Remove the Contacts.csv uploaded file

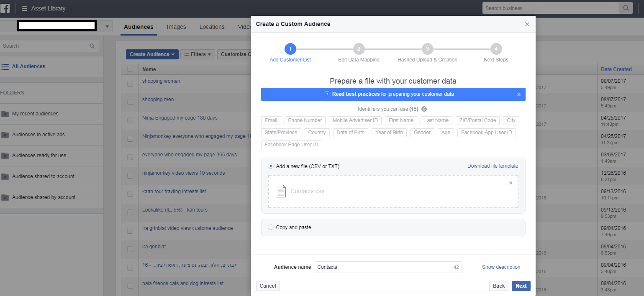pyautogui.click(x=511, y=183)
